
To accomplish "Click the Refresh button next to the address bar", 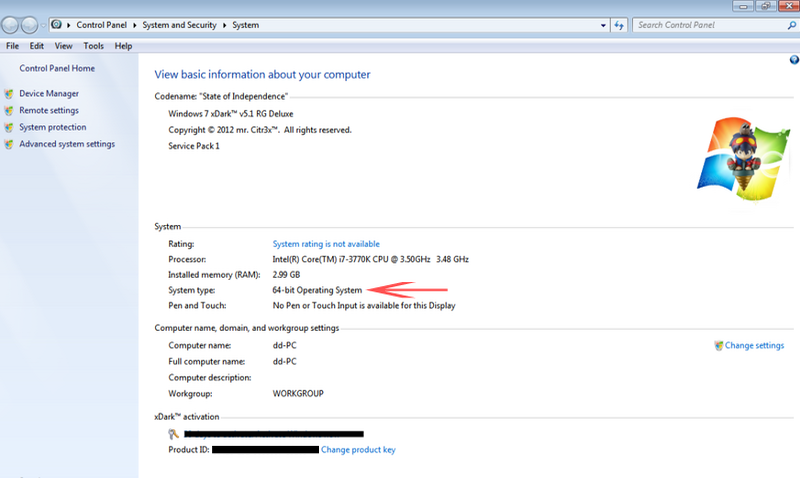I will tap(619, 25).
